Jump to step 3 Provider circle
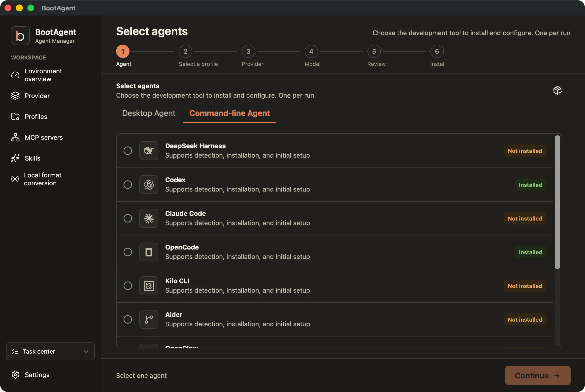This screenshot has height=392, width=585. (x=248, y=52)
